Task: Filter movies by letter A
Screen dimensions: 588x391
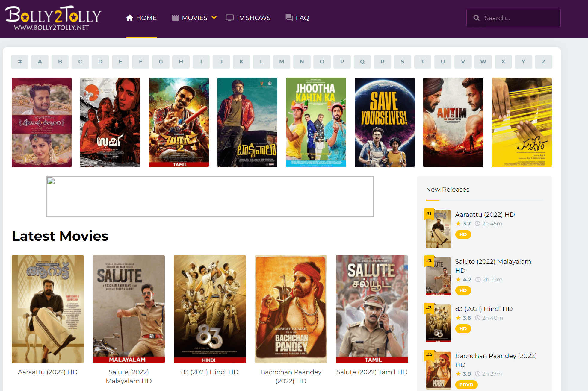Action: click(40, 62)
